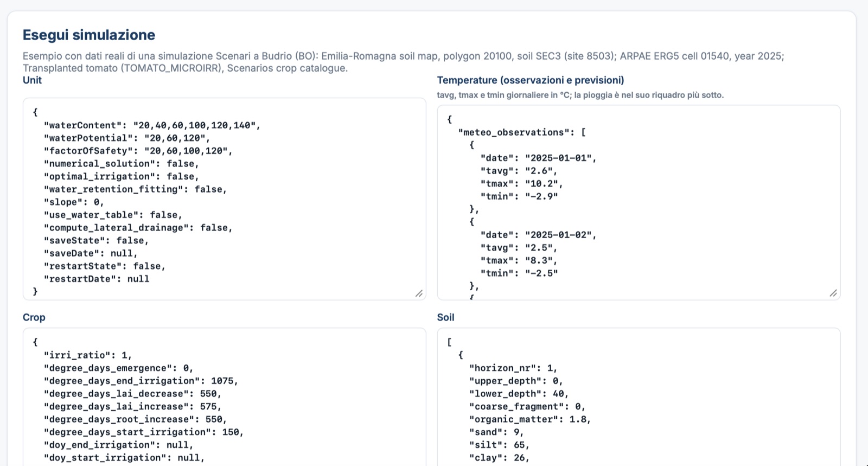Click the "Unit" field label

click(x=32, y=80)
